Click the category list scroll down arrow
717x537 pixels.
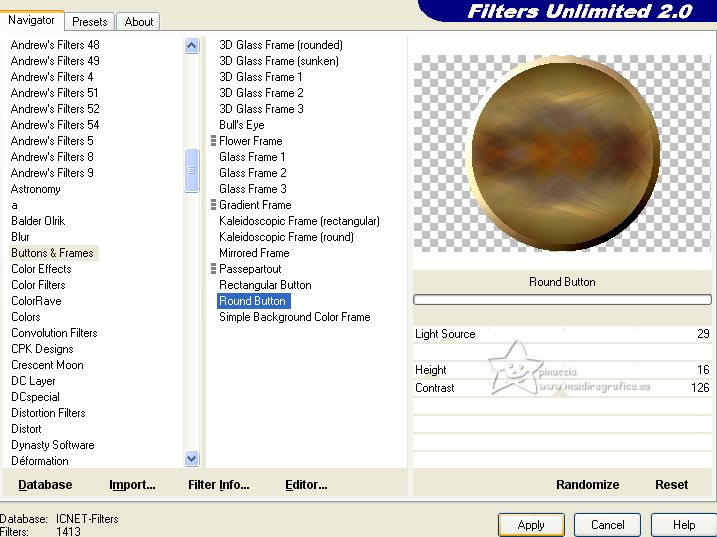192,458
